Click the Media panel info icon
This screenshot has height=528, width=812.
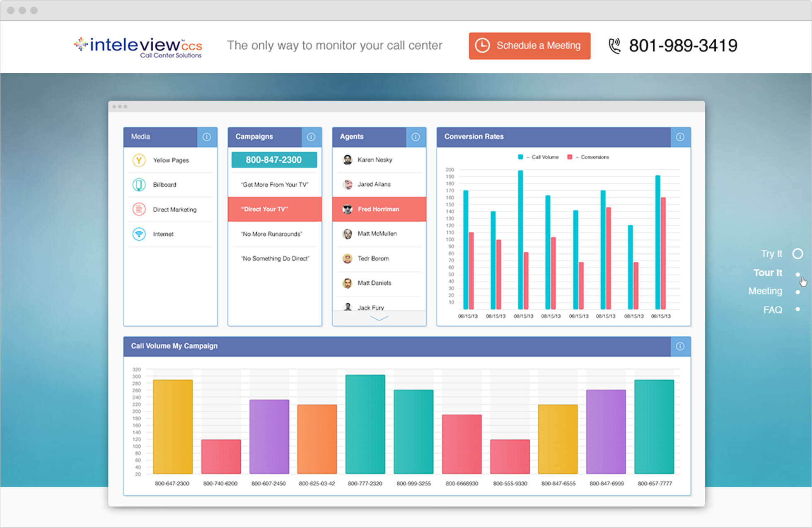207,137
